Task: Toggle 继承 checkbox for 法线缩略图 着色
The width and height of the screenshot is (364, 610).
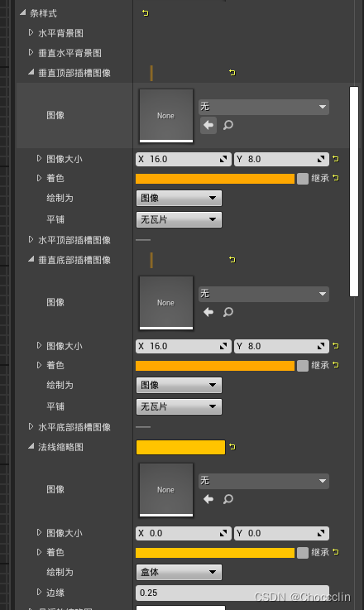Action: (x=303, y=552)
